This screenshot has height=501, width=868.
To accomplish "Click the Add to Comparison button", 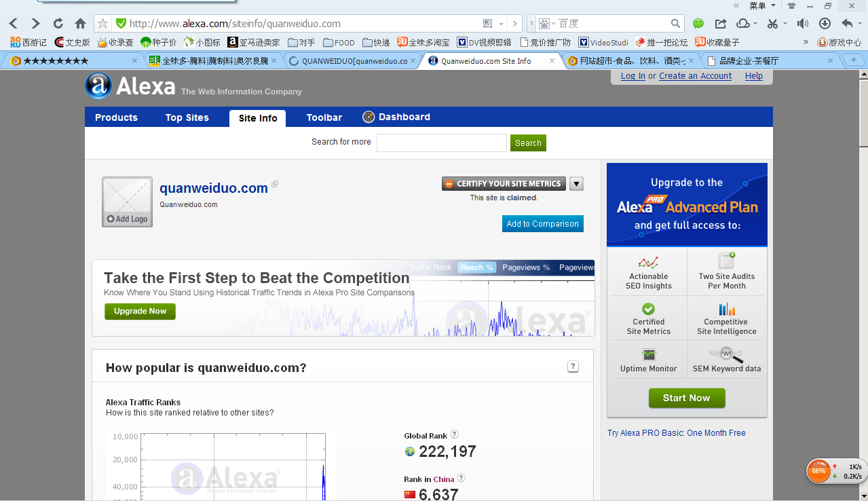I will click(x=543, y=224).
